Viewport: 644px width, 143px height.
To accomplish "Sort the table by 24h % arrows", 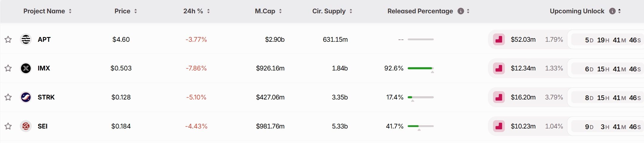I will pyautogui.click(x=208, y=11).
